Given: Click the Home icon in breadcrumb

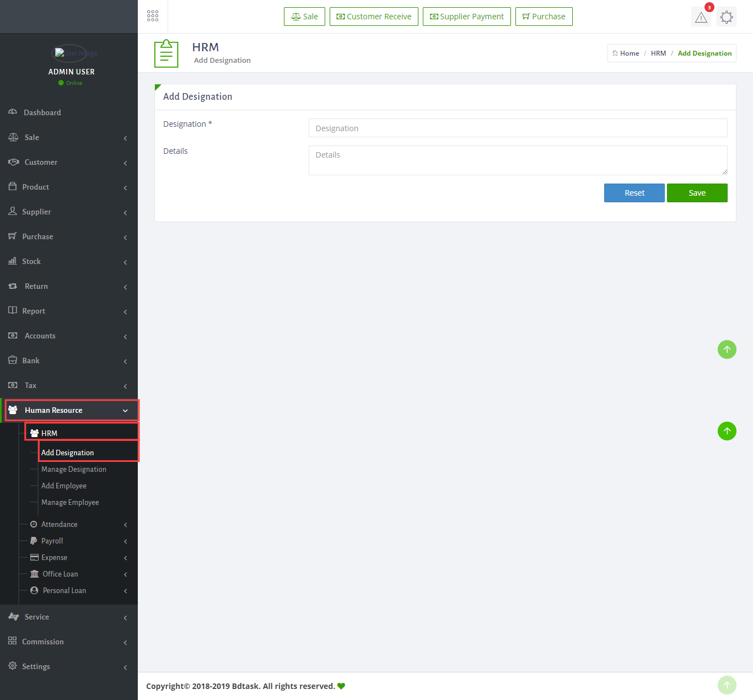Looking at the screenshot, I should click(615, 53).
